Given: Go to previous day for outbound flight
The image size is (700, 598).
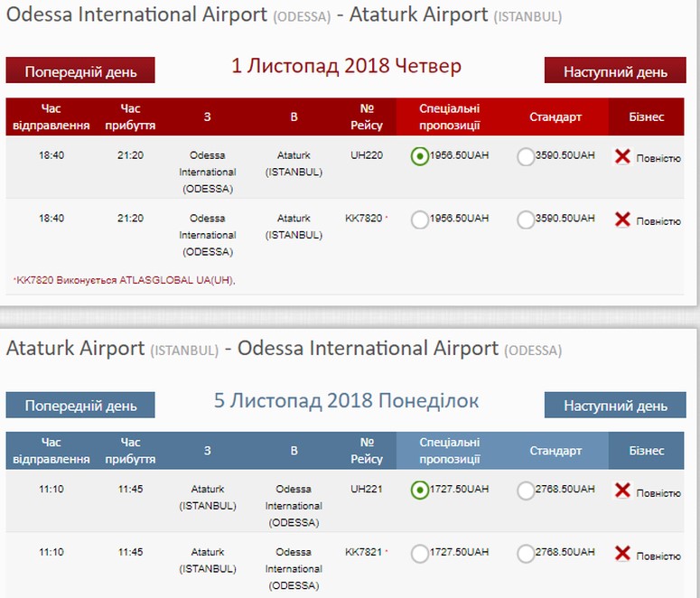Looking at the screenshot, I should (80, 70).
